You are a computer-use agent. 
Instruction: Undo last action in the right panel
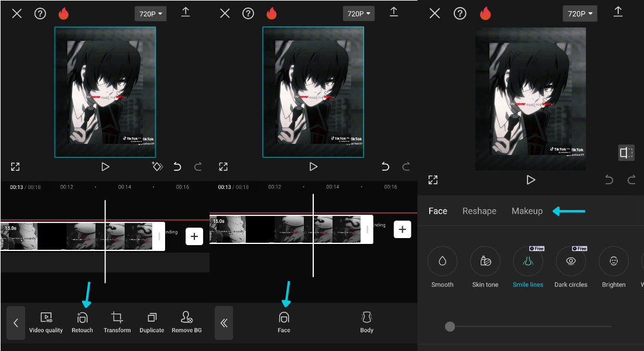[609, 180]
